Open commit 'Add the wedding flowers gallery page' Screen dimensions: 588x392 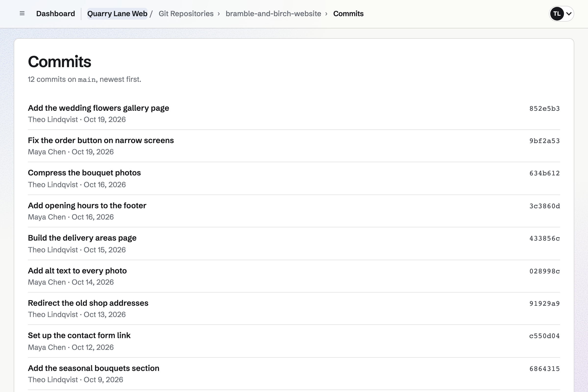(98, 108)
